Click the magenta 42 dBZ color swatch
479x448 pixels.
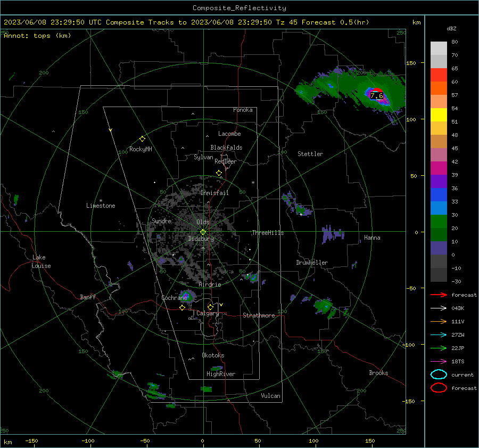pos(439,168)
